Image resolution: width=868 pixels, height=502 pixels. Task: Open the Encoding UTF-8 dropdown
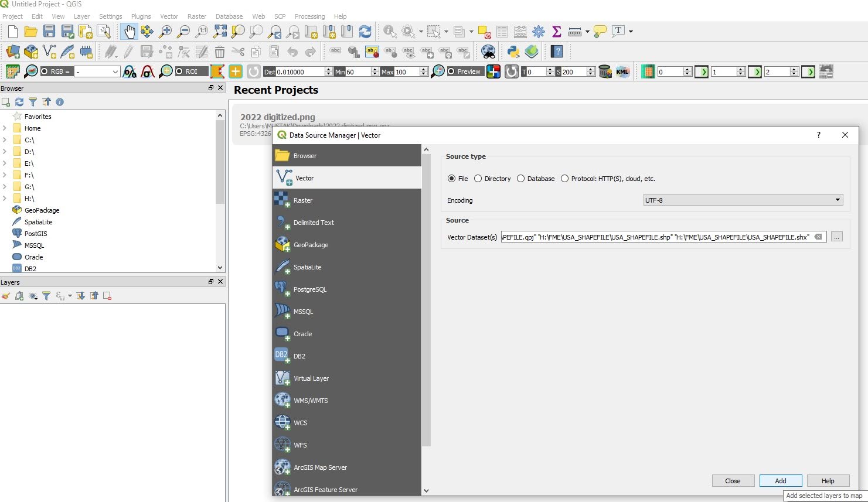(743, 200)
